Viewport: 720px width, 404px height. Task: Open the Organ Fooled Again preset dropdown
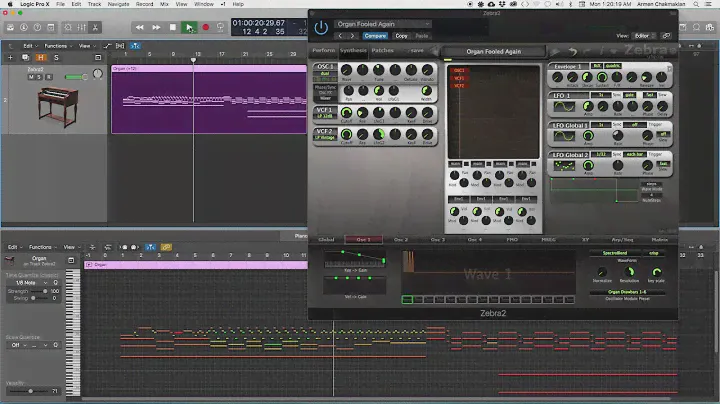pyautogui.click(x=384, y=23)
